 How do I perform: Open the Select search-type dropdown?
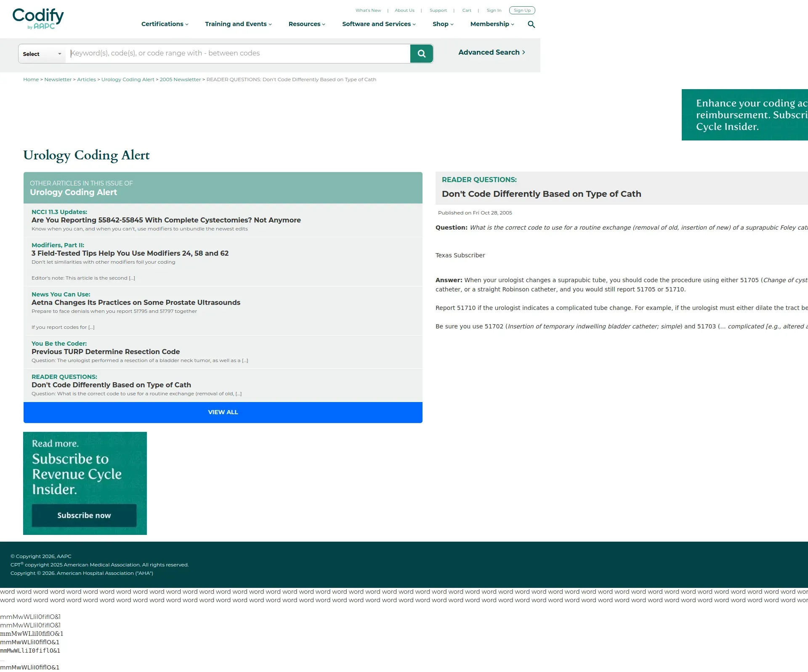click(x=42, y=54)
